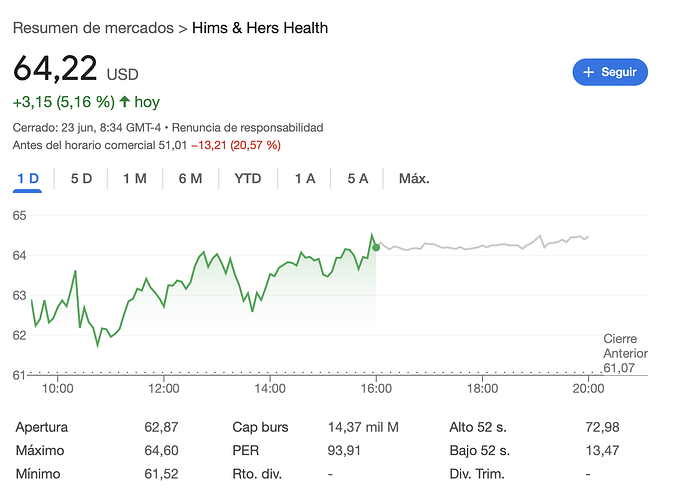This screenshot has height=498, width=690.
Task: Open the Resumen de mercados breadcrumb link
Action: click(x=93, y=28)
